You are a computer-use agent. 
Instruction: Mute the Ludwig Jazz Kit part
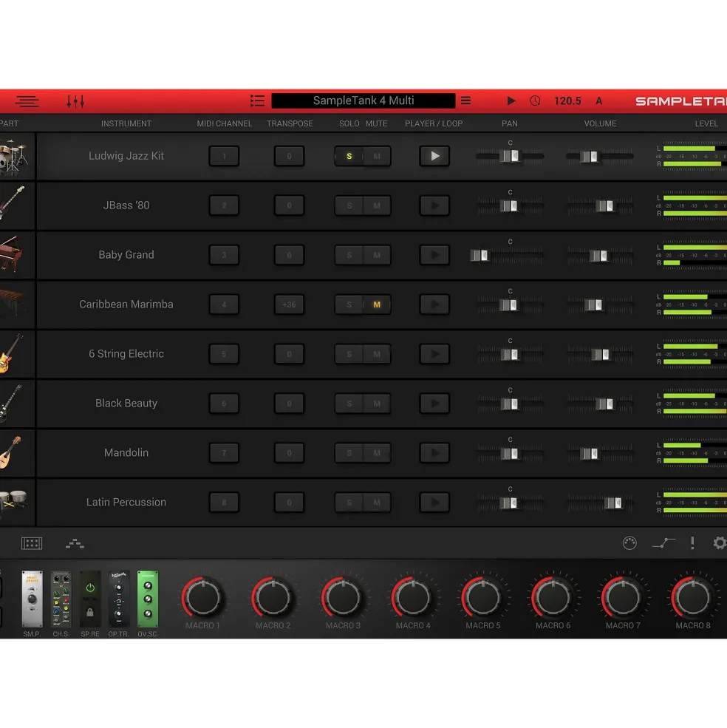377,156
